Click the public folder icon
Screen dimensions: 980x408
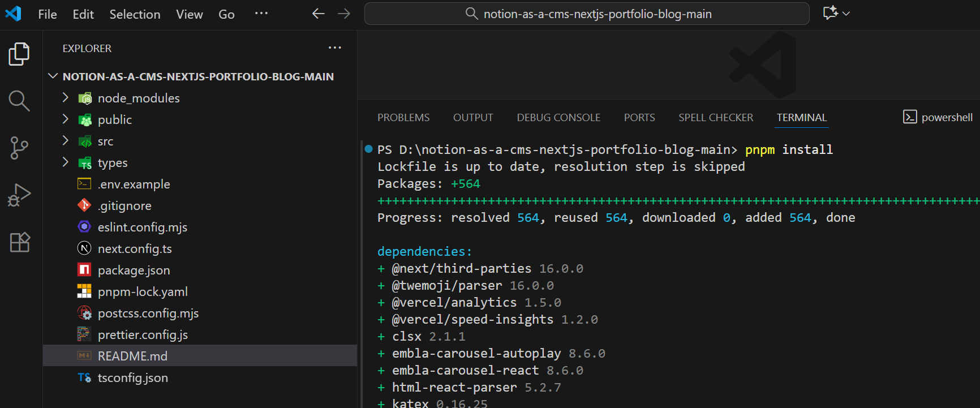tap(85, 120)
